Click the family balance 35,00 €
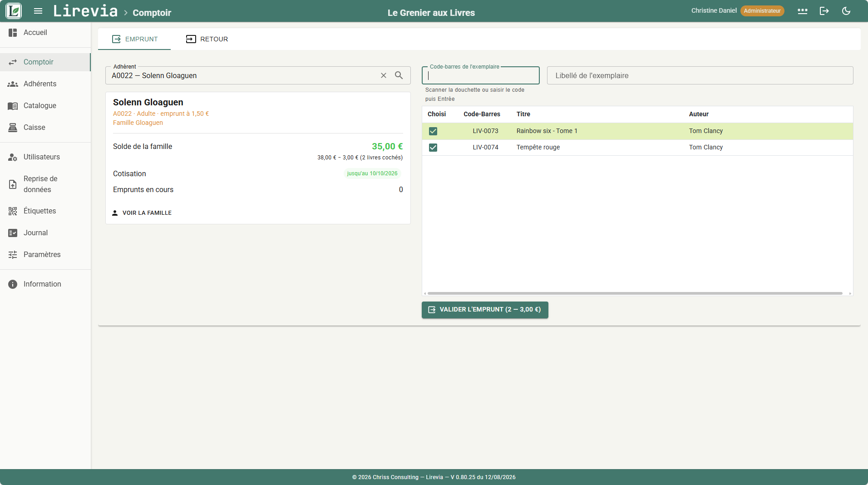The height and width of the screenshot is (485, 868). tap(387, 147)
